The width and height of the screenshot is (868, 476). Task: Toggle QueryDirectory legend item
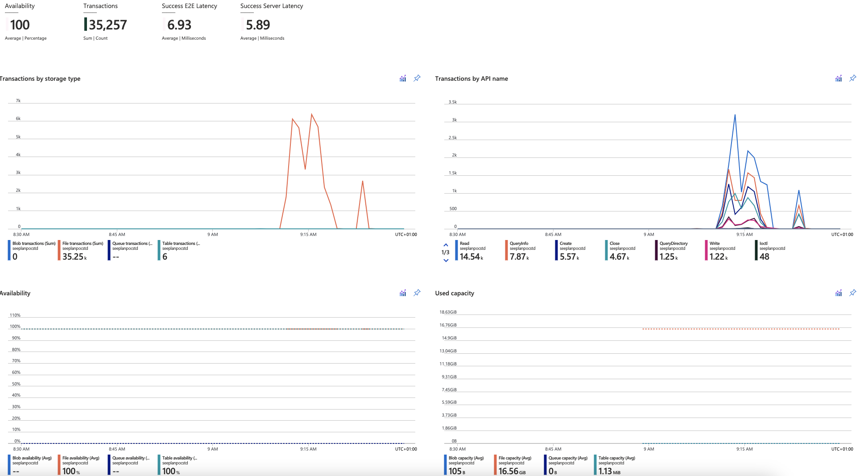(x=673, y=250)
